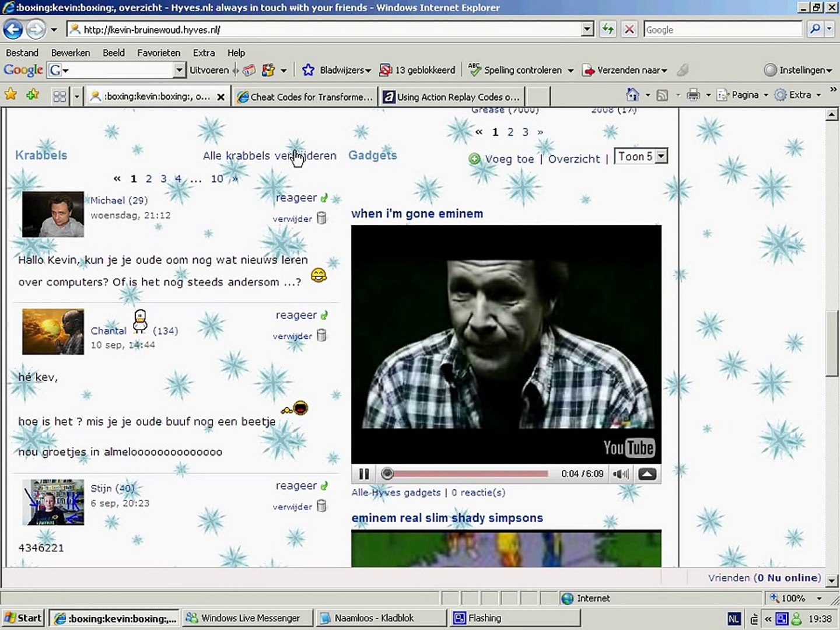Open the Quick Tabs grid icon
The width and height of the screenshot is (840, 630).
[60, 96]
